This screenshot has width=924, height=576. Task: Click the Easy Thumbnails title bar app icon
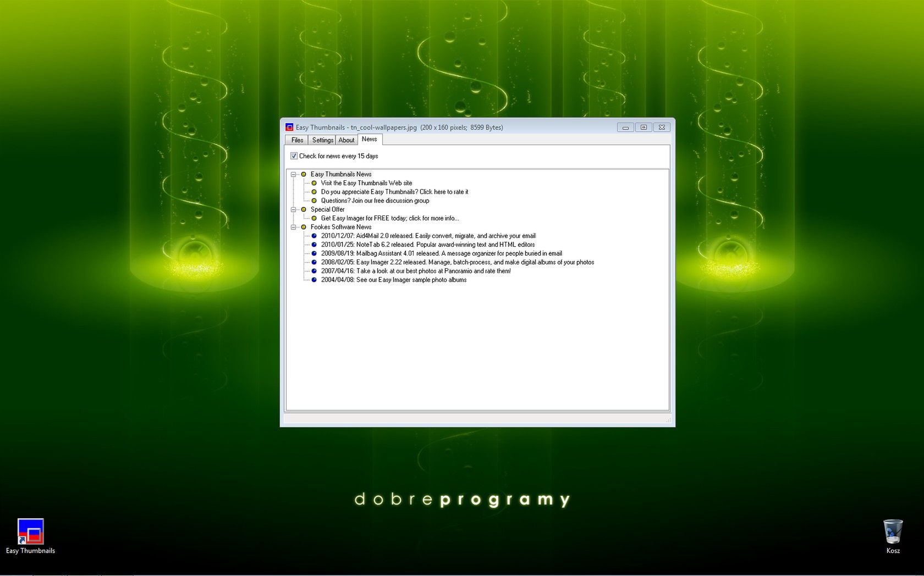click(289, 127)
